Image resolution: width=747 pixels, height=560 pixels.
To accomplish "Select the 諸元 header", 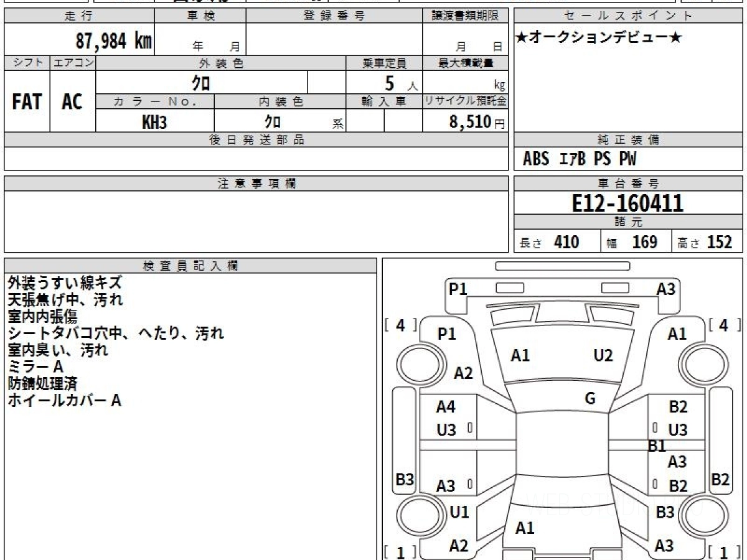I will [629, 222].
